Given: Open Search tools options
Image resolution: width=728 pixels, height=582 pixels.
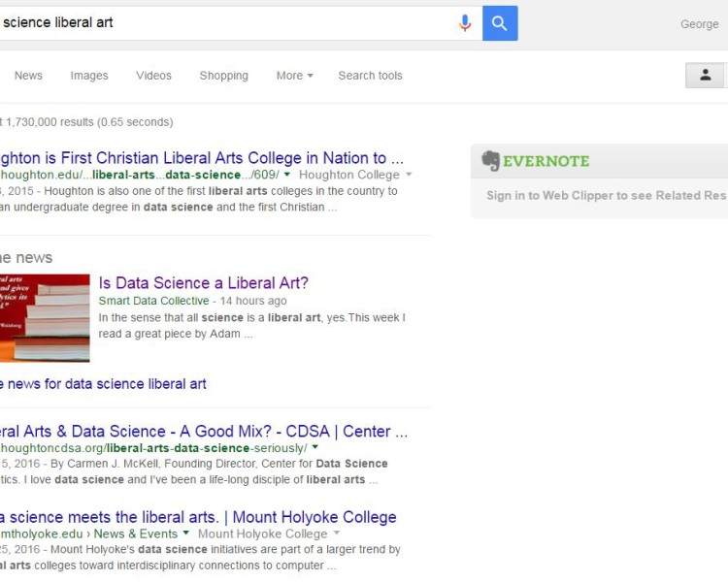Looking at the screenshot, I should point(370,76).
